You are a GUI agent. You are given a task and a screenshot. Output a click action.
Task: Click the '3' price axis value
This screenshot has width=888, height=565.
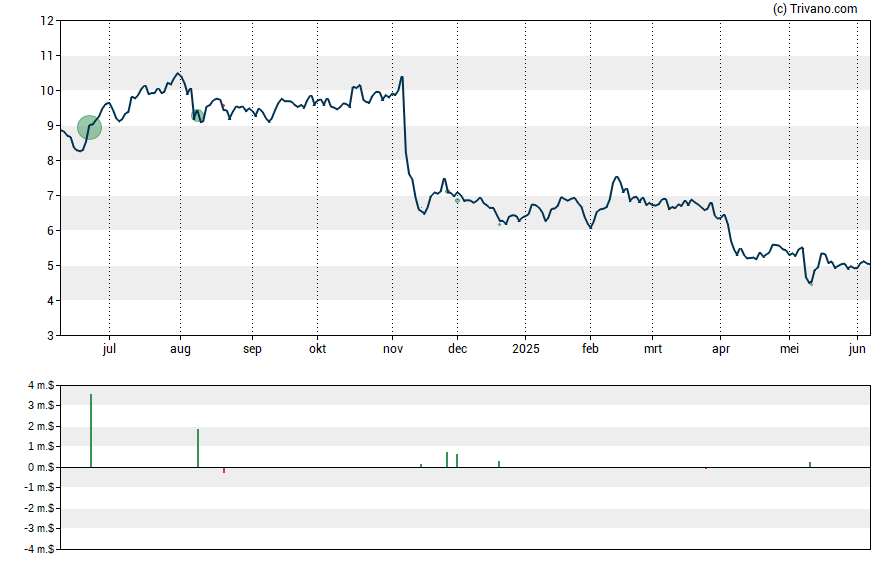pos(50,336)
